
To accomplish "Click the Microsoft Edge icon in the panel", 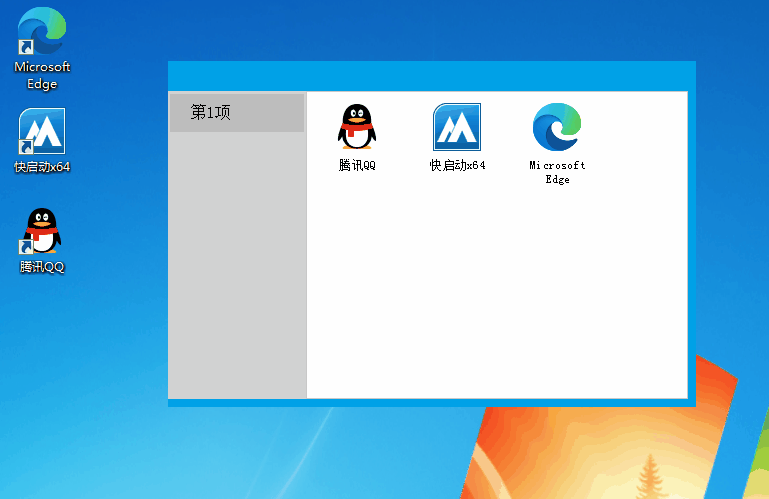I will point(557,127).
